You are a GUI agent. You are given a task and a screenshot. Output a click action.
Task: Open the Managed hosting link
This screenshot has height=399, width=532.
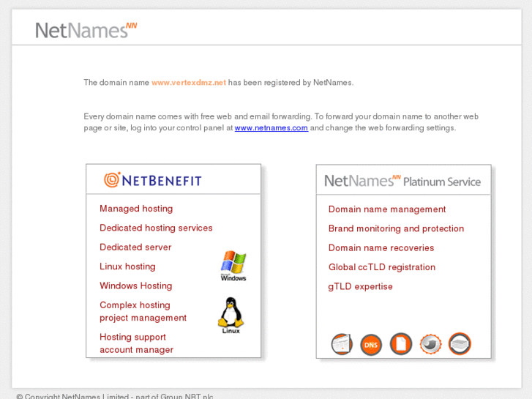[x=136, y=209]
